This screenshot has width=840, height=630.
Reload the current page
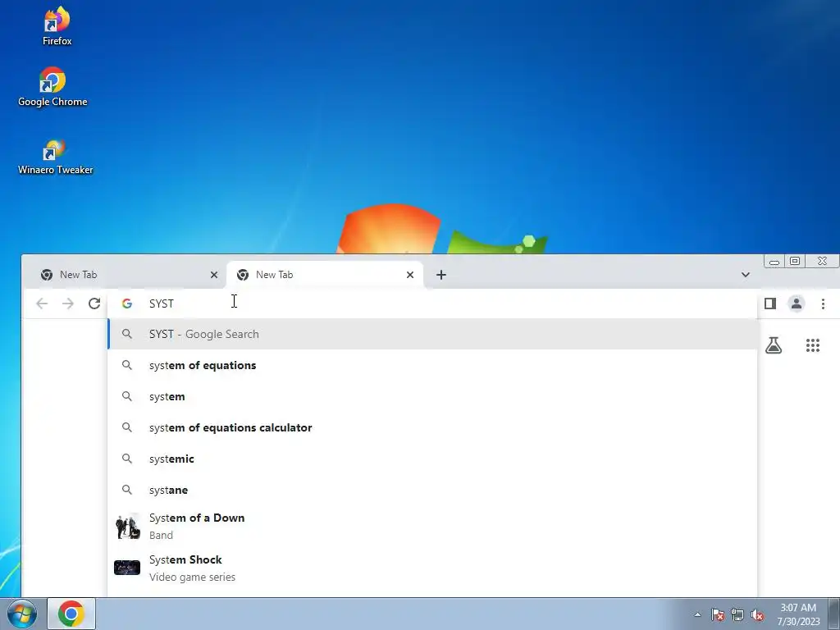pos(94,304)
